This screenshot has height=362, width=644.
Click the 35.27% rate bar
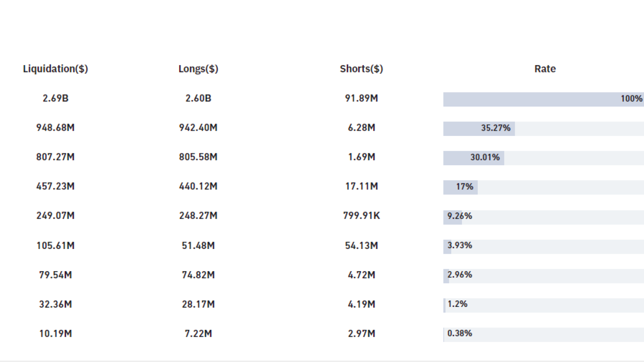[x=543, y=129]
